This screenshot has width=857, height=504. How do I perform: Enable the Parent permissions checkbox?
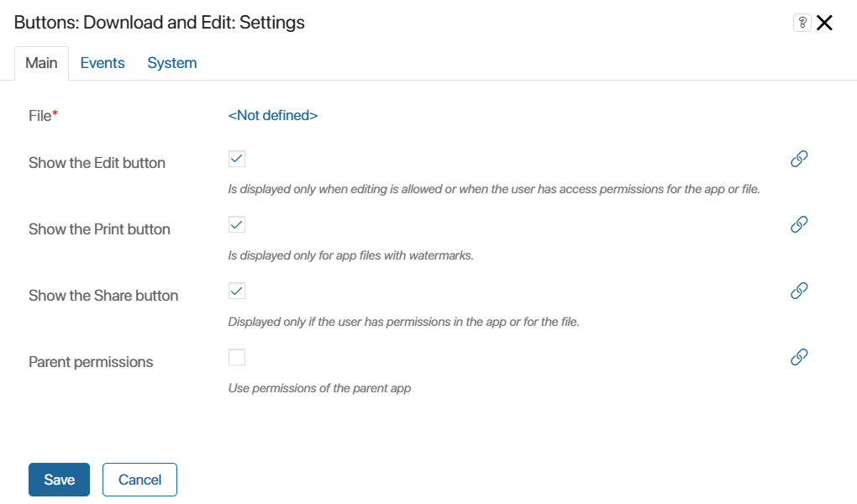[x=237, y=357]
